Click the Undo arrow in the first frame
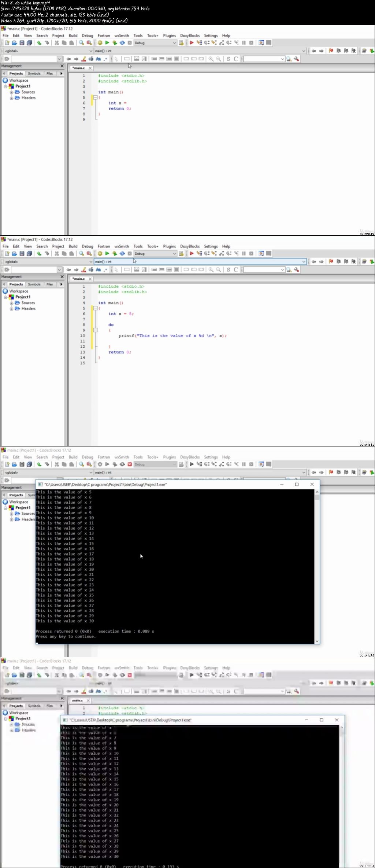 point(39,43)
